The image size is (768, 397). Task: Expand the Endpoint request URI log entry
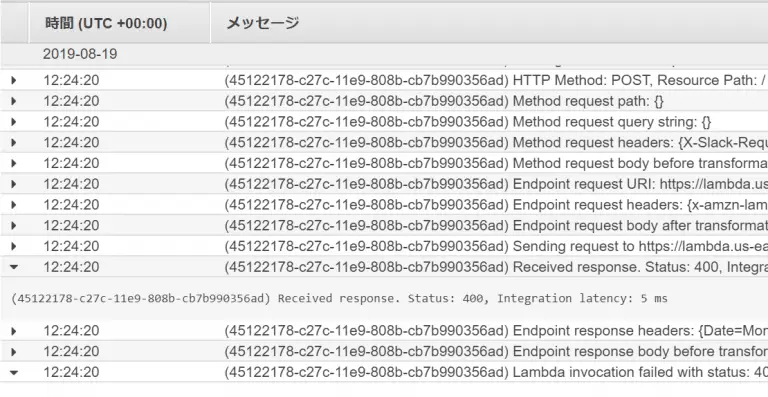(14, 184)
